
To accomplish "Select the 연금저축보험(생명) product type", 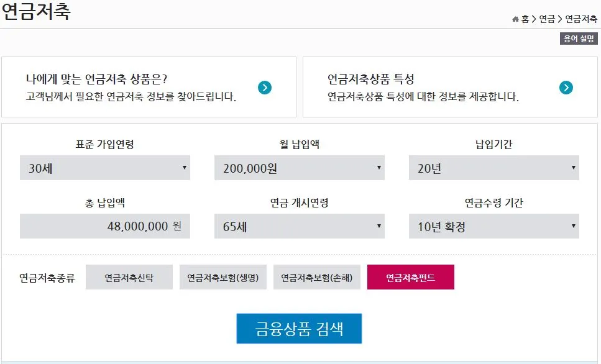I will (x=223, y=277).
